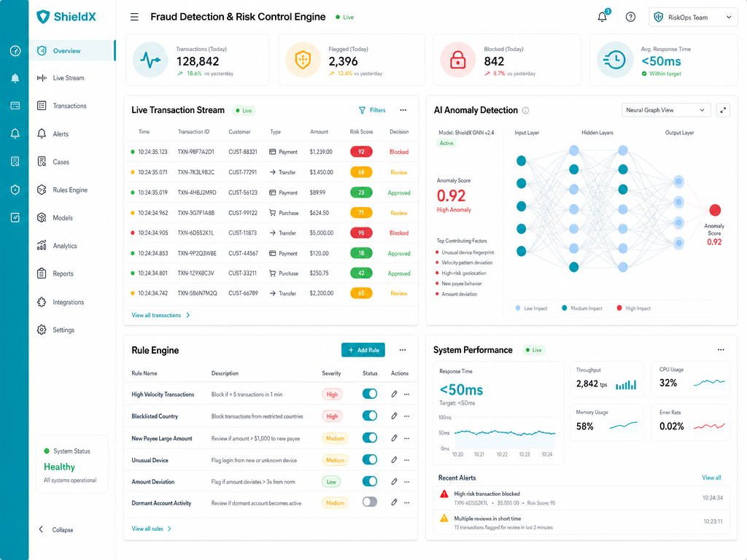Click the Add Rule button
Image resolution: width=747 pixels, height=560 pixels.
coord(363,350)
